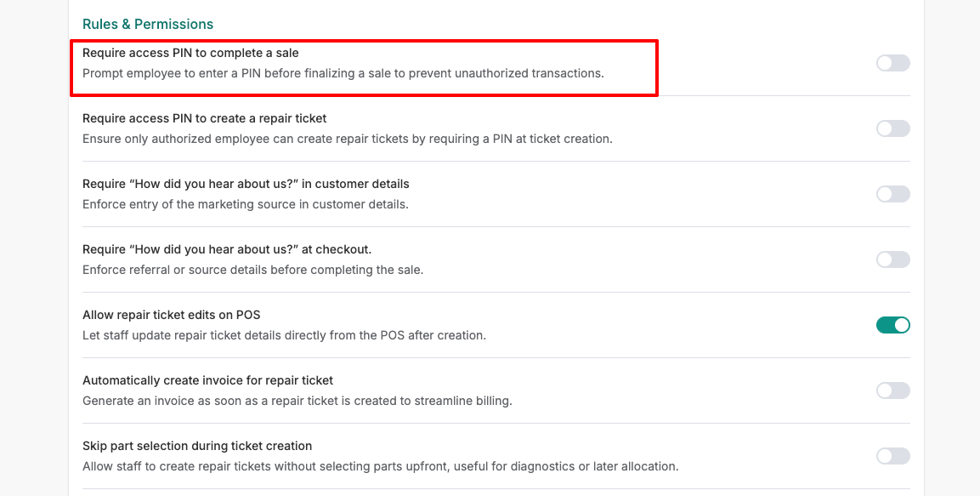Image resolution: width=980 pixels, height=496 pixels.
Task: Select "Require access PIN to create a repair ticket" title
Action: click(x=204, y=118)
